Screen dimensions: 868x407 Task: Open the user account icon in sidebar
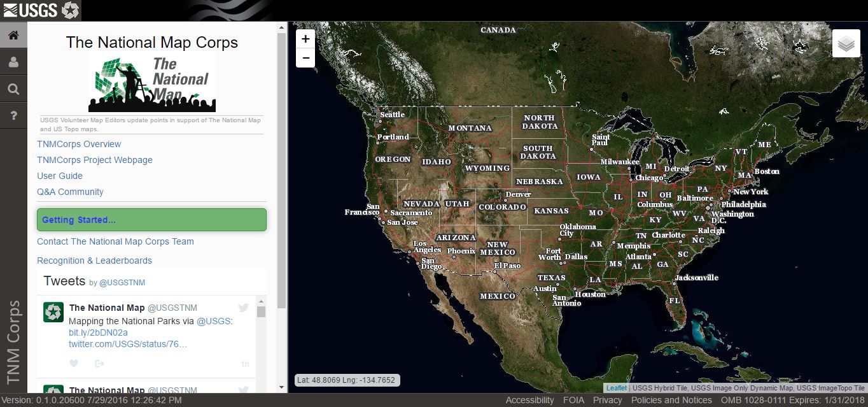[x=13, y=61]
